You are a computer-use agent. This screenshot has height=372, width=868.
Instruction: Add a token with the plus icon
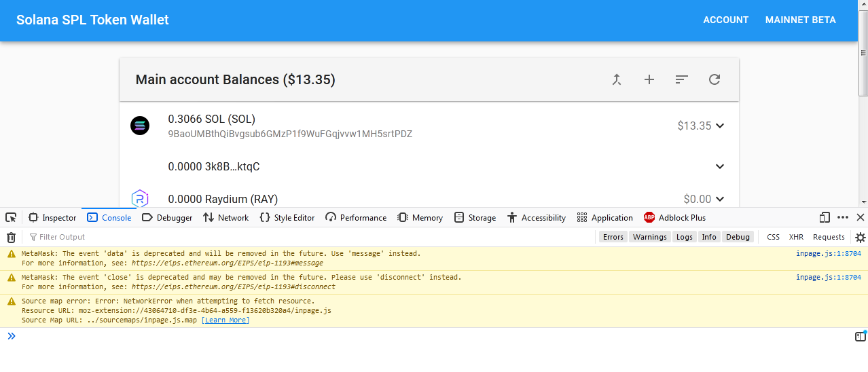(x=649, y=79)
